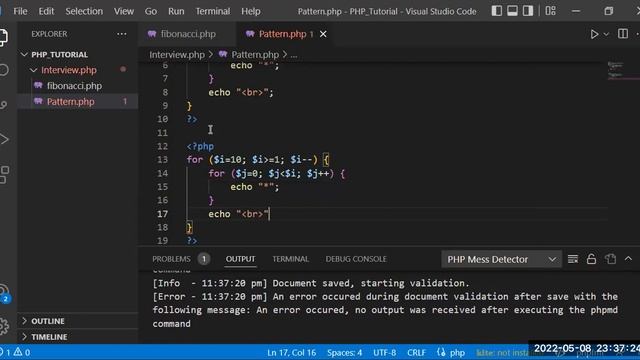Open the View menu
Viewport: 640px width, 360px height.
click(124, 11)
